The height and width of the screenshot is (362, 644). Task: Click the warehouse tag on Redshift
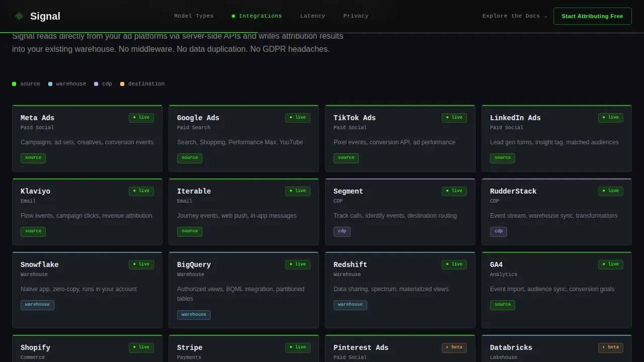(350, 305)
